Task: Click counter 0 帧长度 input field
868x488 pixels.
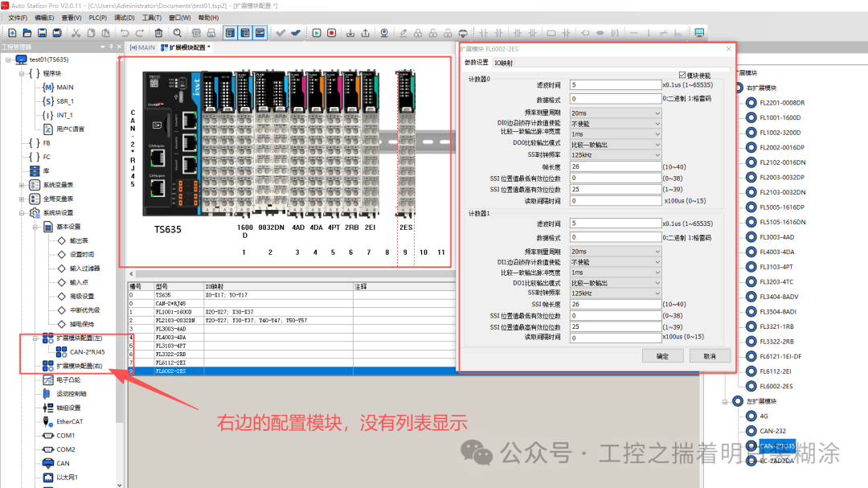Action: click(616, 166)
